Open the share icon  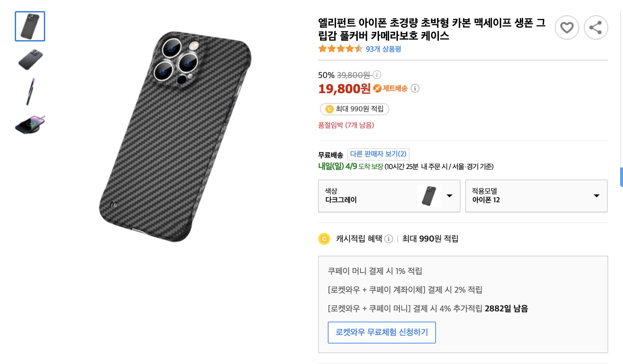596,27
